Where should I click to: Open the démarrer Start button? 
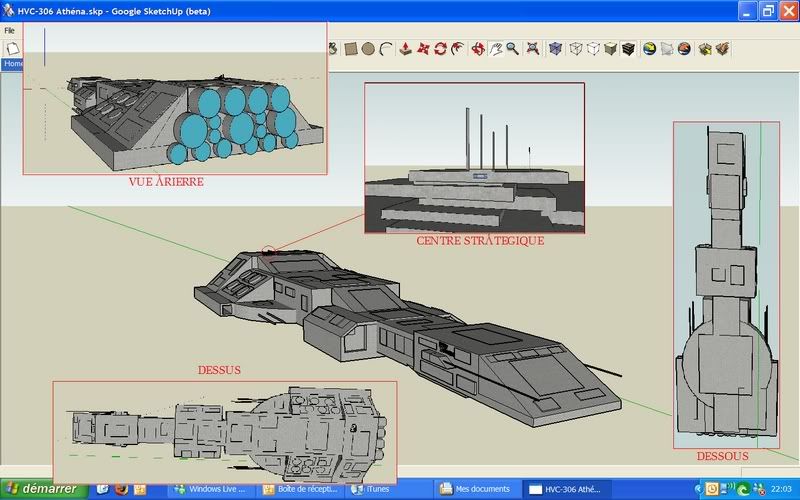pyautogui.click(x=42, y=489)
